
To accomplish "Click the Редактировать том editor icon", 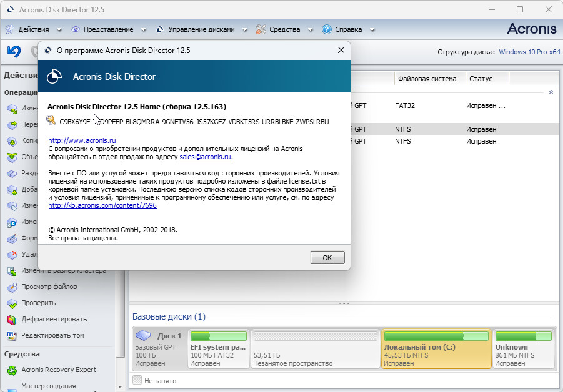I will tap(11, 335).
